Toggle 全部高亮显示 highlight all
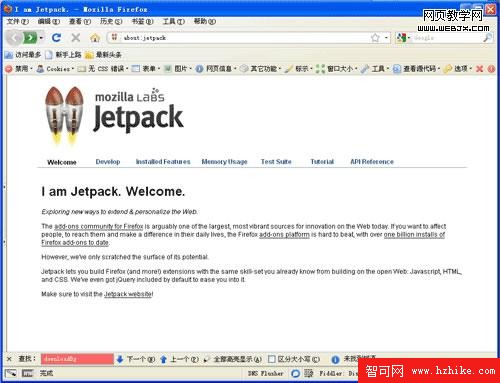This screenshot has height=383, width=500. (232, 359)
